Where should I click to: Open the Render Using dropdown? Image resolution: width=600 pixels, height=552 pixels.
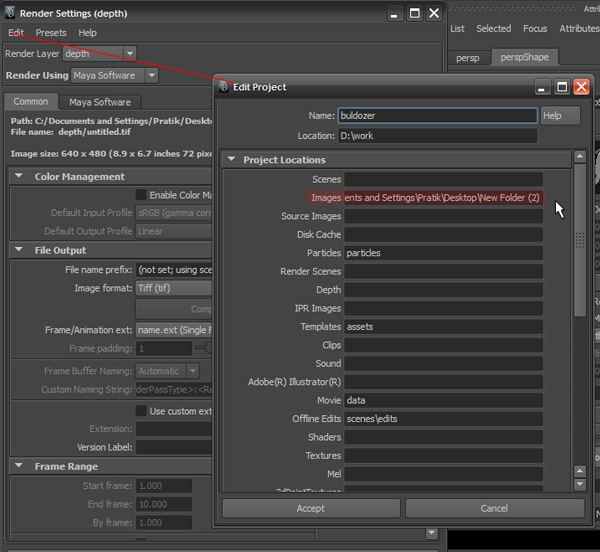pos(114,75)
